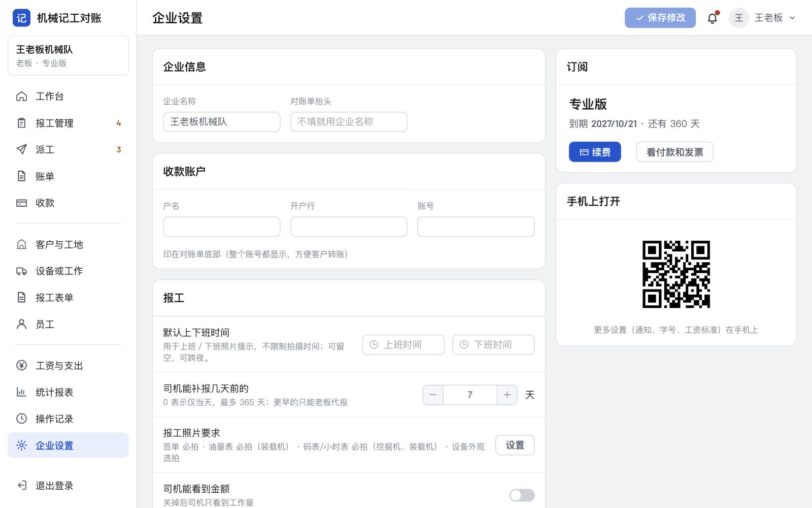Open the notification bell
This screenshot has width=812, height=508.
(713, 18)
